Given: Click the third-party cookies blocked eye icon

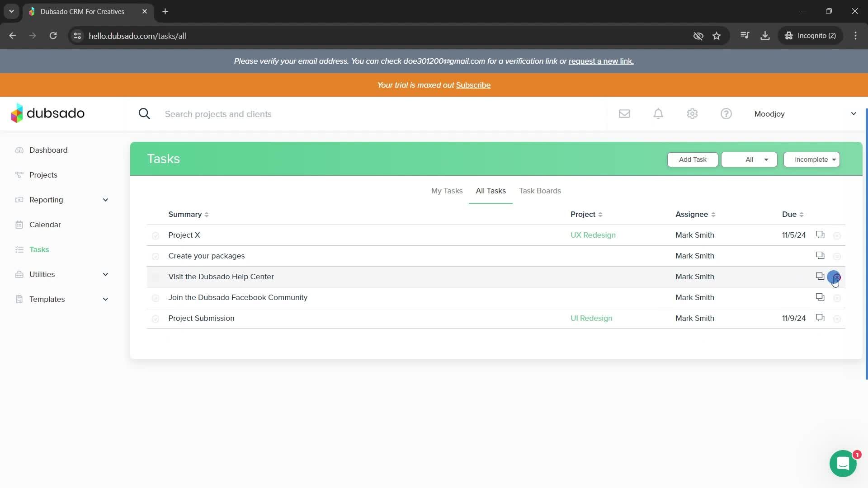Looking at the screenshot, I should (x=698, y=36).
